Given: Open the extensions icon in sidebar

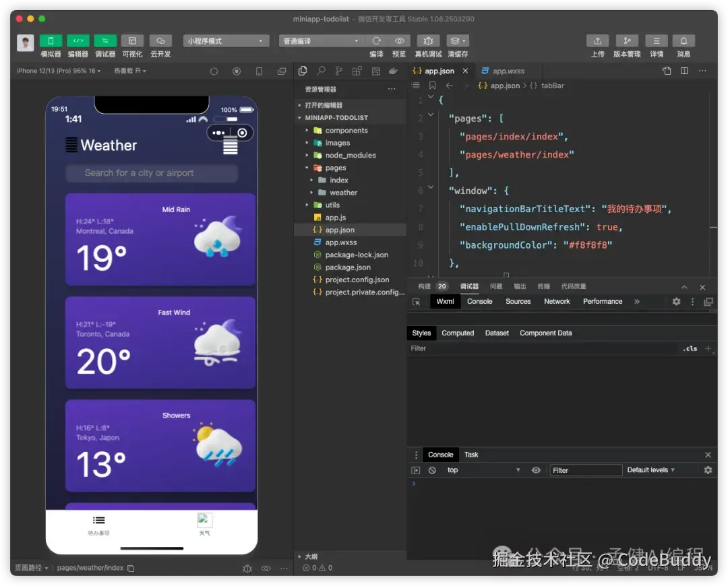Looking at the screenshot, I should point(357,71).
